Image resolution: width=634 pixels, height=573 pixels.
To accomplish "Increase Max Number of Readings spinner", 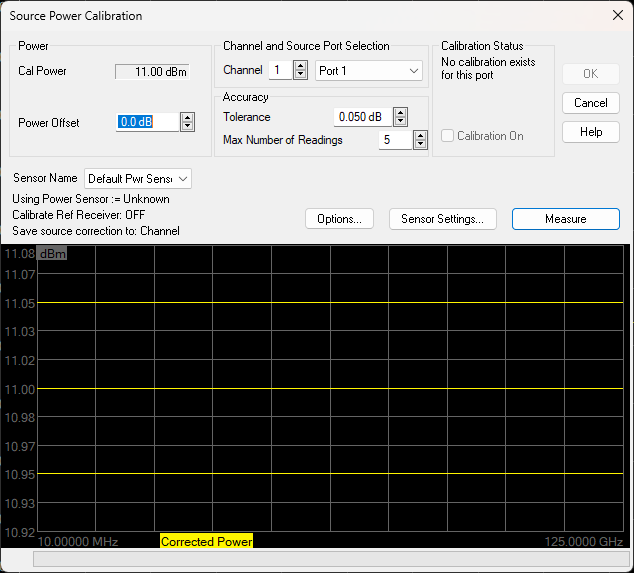I will click(x=420, y=135).
